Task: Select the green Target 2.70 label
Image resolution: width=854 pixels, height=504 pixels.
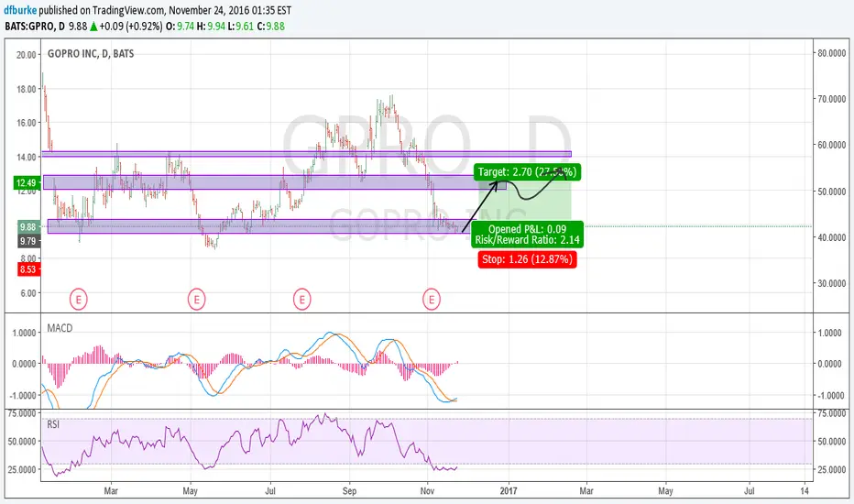Action: pos(527,172)
